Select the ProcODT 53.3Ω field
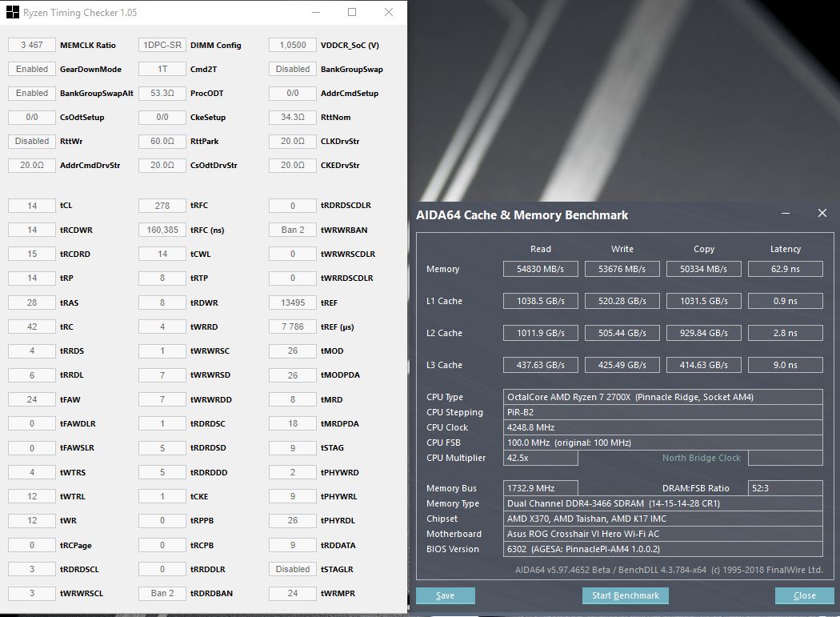This screenshot has width=840, height=617. click(x=162, y=94)
